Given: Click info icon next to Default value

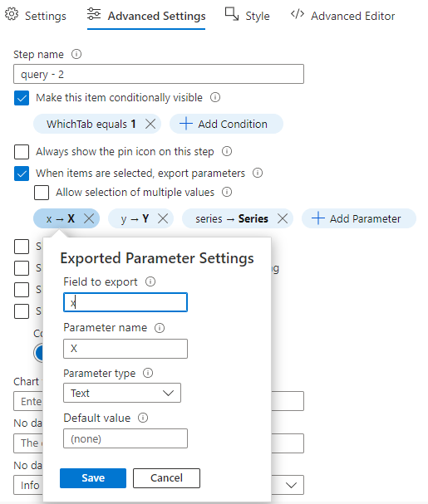Looking at the screenshot, I should 143,418.
